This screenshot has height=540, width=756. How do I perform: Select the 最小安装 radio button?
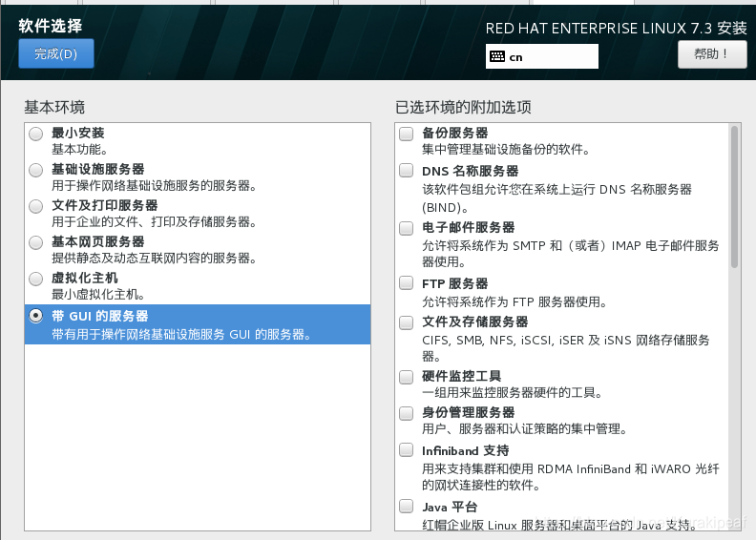(x=35, y=134)
